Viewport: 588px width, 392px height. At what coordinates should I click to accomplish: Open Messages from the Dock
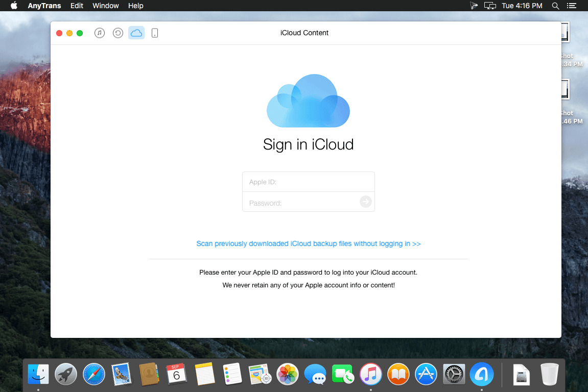[x=315, y=374]
